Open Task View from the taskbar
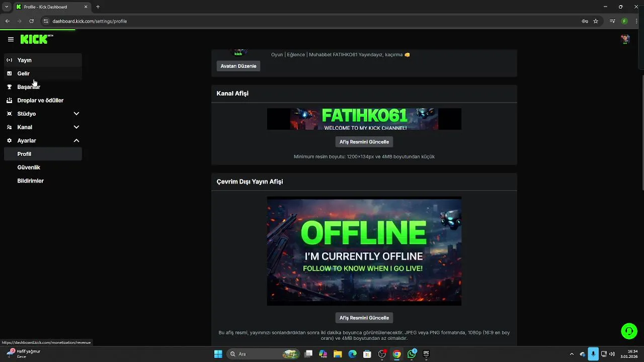 coord(308,354)
